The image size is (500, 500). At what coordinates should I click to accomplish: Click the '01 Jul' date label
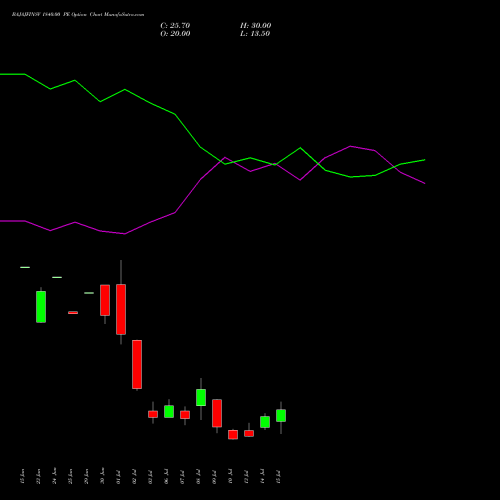pos(118,477)
